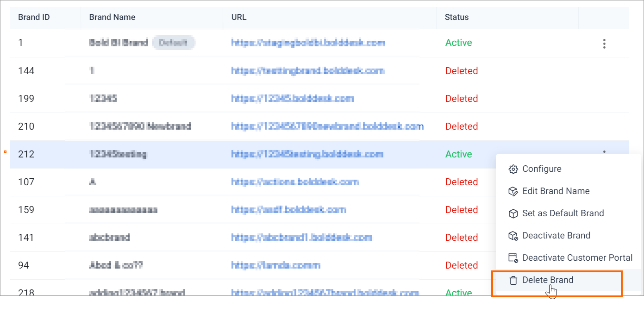Click the Edit Brand Name pencil-box icon
The image size is (644, 326).
point(513,191)
